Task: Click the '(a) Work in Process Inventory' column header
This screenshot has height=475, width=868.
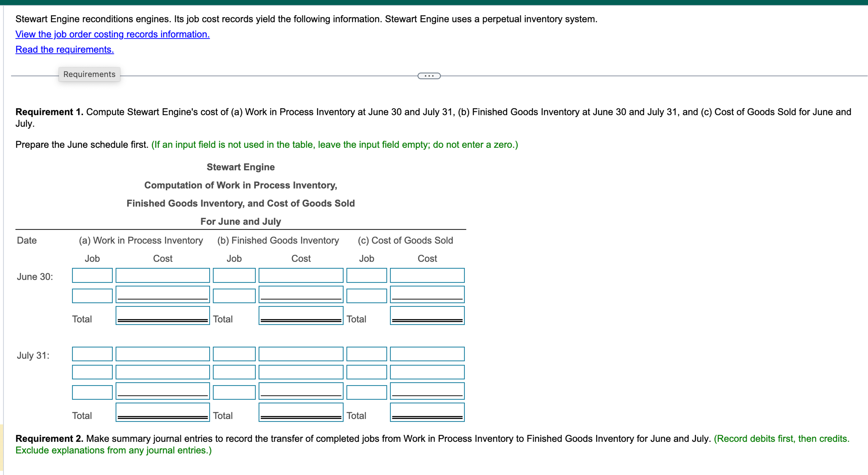Action: tap(141, 240)
